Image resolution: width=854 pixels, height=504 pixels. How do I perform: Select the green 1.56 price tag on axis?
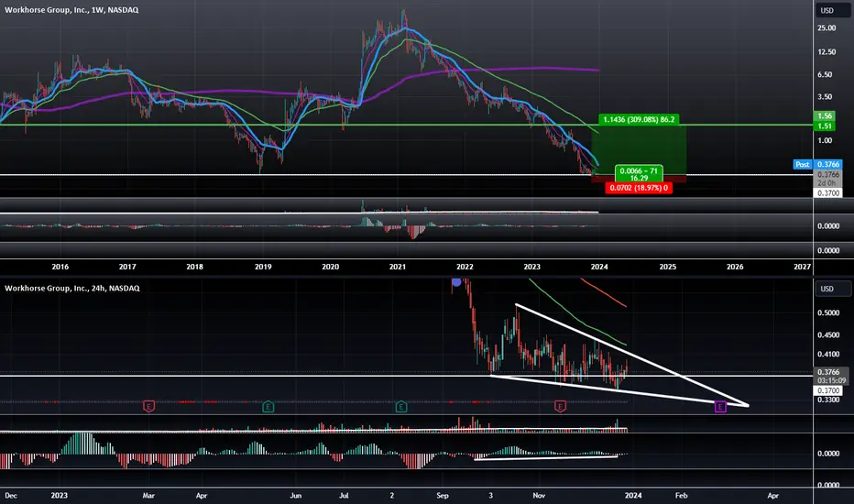(x=827, y=116)
